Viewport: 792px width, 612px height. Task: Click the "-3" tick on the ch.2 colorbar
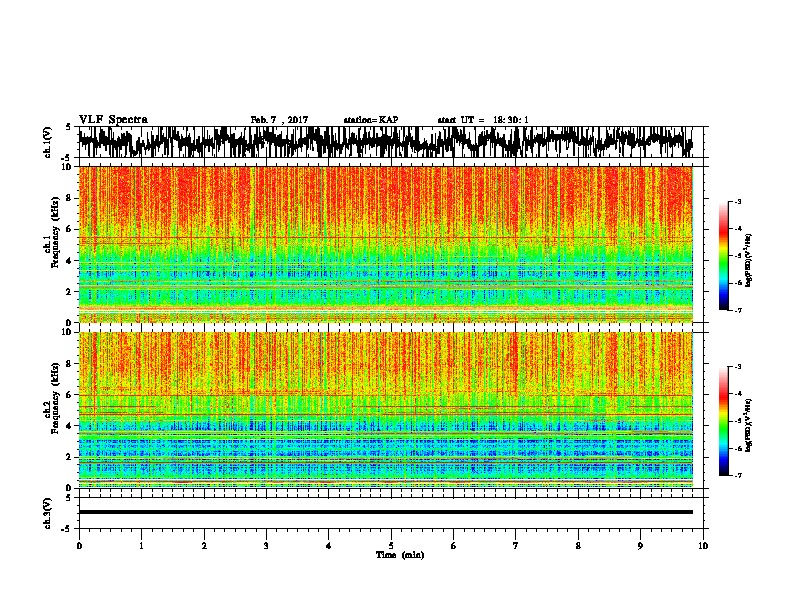738,367
